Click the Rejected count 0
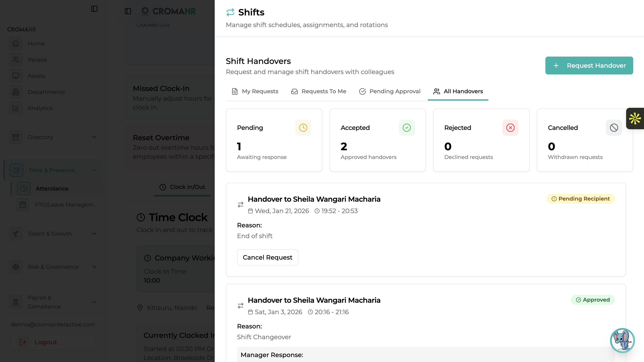 [x=448, y=146]
